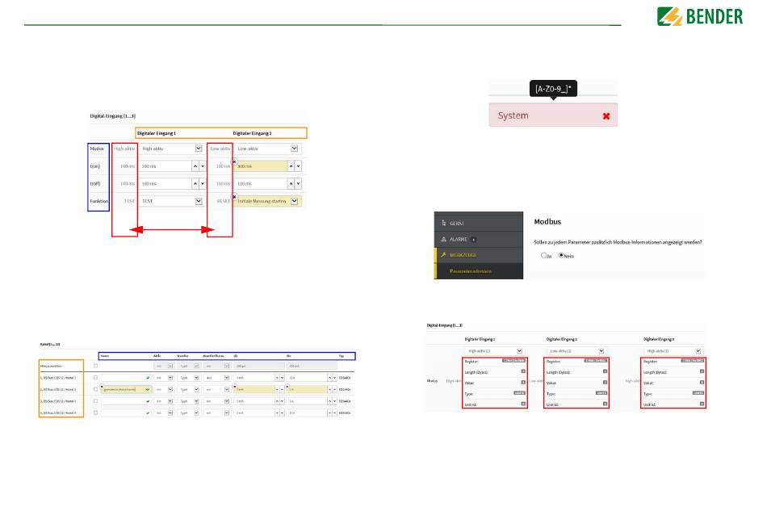Click the Gerät device icon in sidebar
Screen dimensions: 767x532
pyautogui.click(x=444, y=223)
